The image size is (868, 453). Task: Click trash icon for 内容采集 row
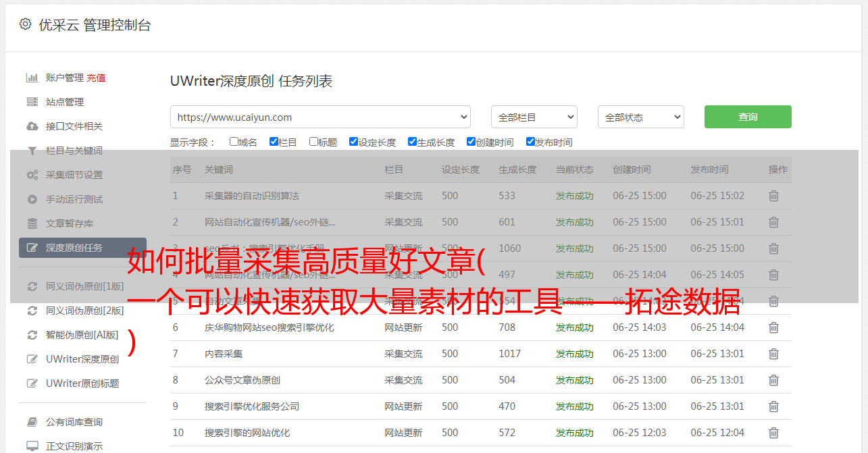(x=773, y=354)
